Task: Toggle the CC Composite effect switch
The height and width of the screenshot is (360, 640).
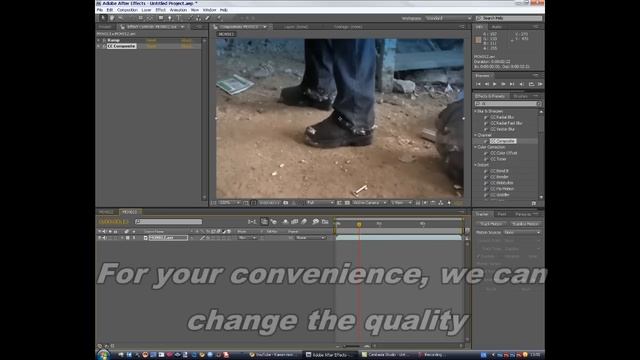Action: (x=104, y=46)
